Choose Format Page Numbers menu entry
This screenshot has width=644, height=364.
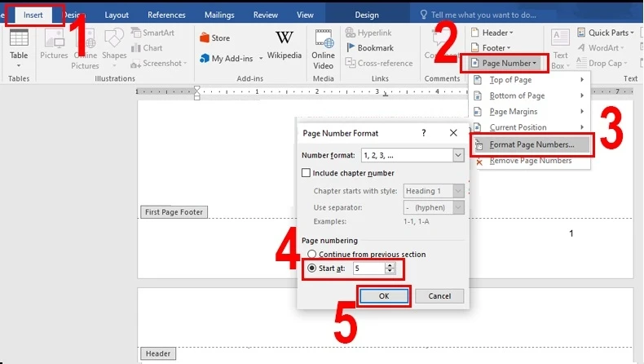coord(532,144)
